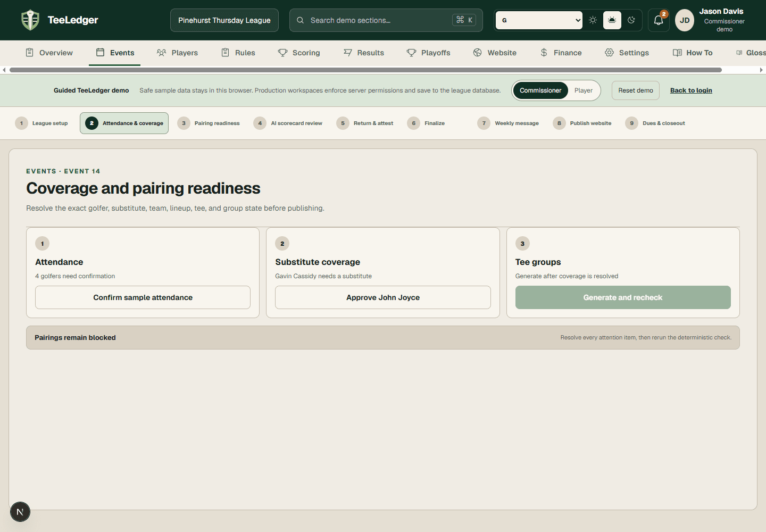Click the search magnifier icon
This screenshot has height=532, width=766.
[x=301, y=20]
